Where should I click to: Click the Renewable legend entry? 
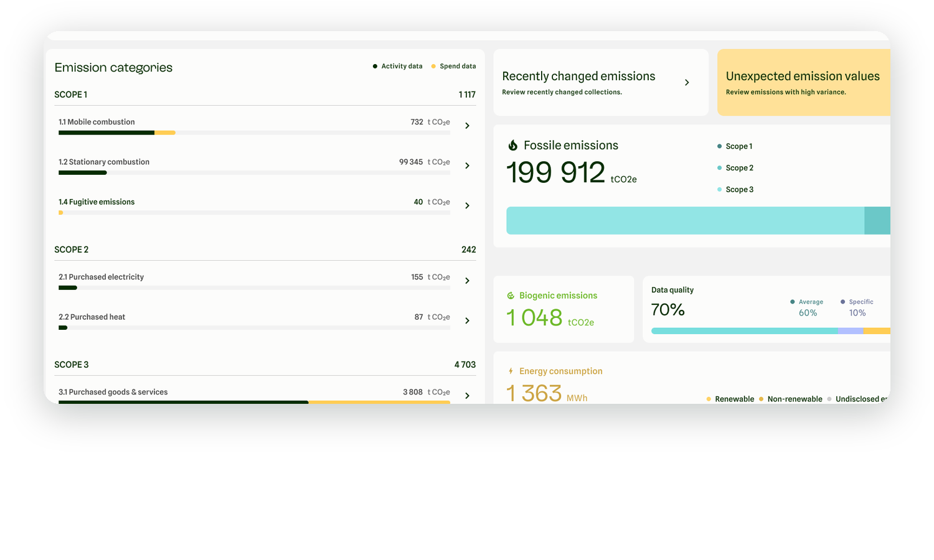coord(730,399)
